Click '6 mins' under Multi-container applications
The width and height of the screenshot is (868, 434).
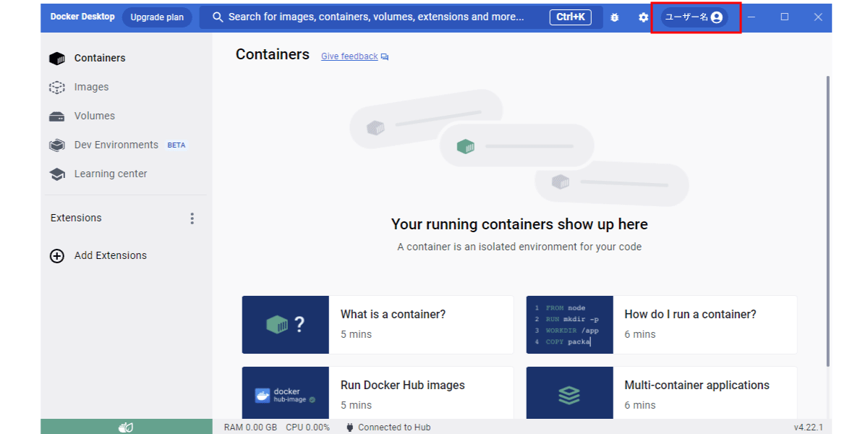(640, 405)
